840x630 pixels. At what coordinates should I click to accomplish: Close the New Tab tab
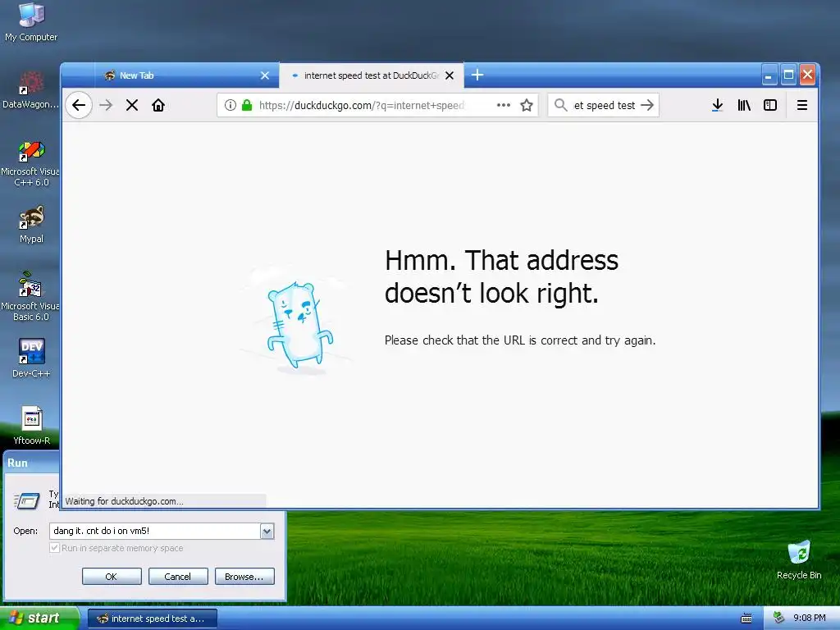(x=265, y=75)
